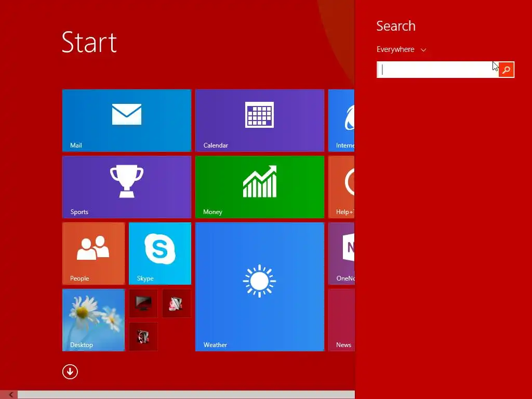Click the magnifier search button
The image size is (532, 399).
[506, 70]
